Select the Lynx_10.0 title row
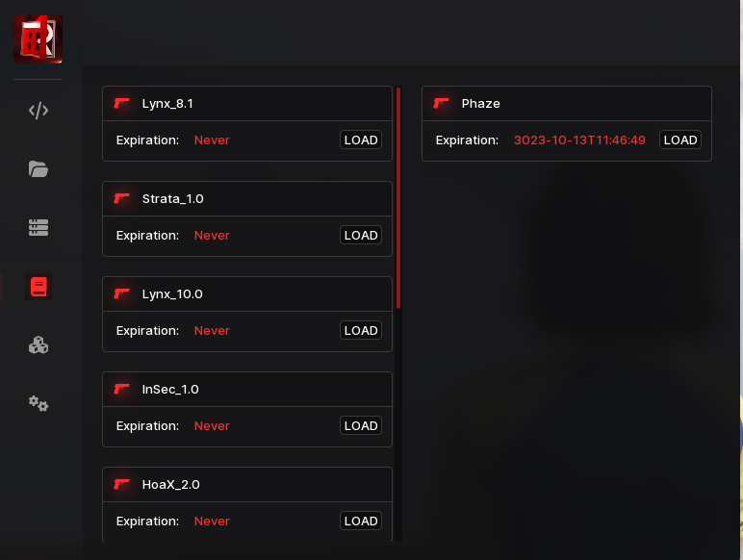 (247, 293)
